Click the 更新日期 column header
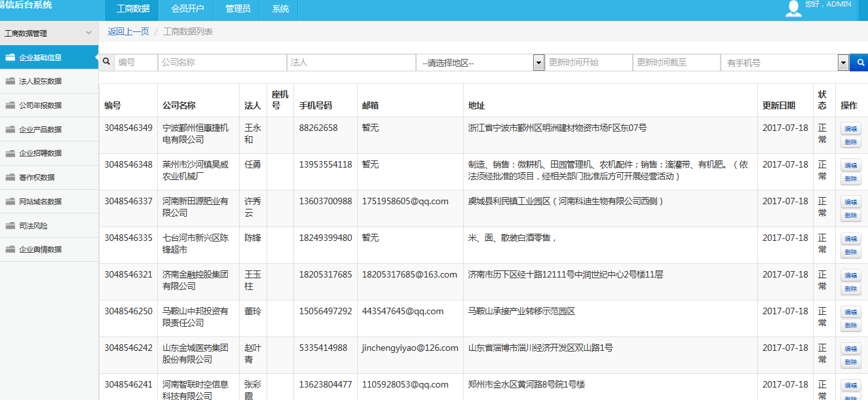868x400 pixels. pyautogui.click(x=779, y=105)
